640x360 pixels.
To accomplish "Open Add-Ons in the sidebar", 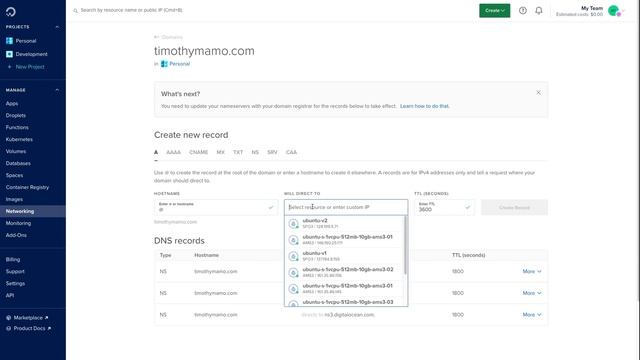I will tap(16, 235).
